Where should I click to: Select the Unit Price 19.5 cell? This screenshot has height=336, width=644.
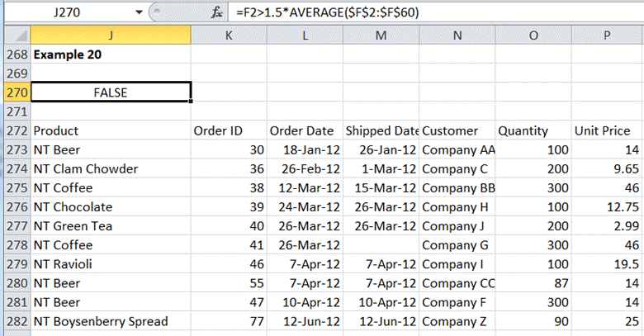(x=607, y=263)
